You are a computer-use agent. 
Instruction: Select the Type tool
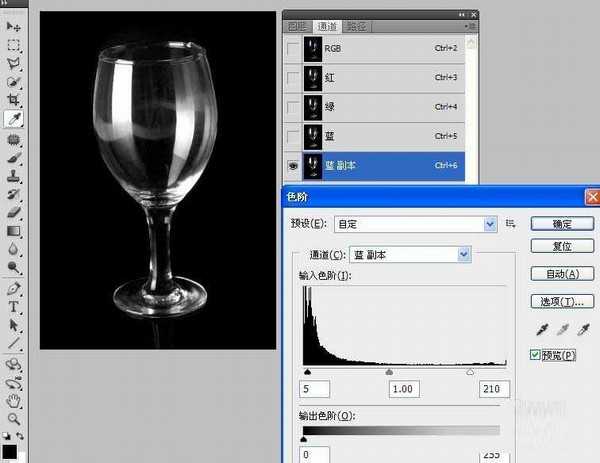pyautogui.click(x=14, y=307)
